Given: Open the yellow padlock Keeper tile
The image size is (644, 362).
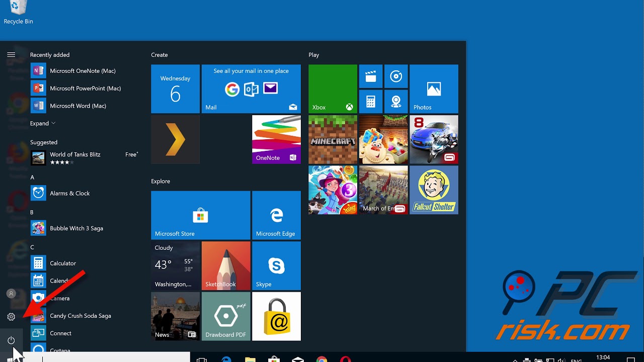Looking at the screenshot, I should (x=276, y=316).
